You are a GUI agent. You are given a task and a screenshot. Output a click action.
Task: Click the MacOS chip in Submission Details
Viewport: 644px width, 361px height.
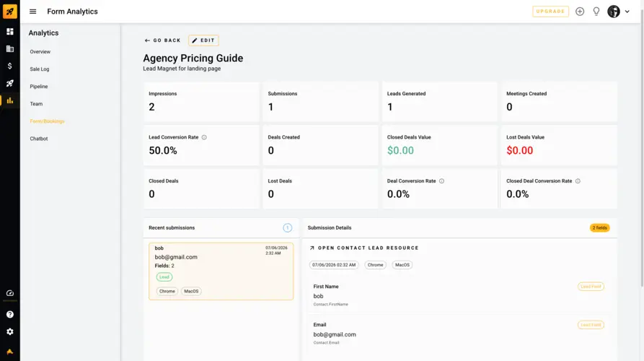402,265
